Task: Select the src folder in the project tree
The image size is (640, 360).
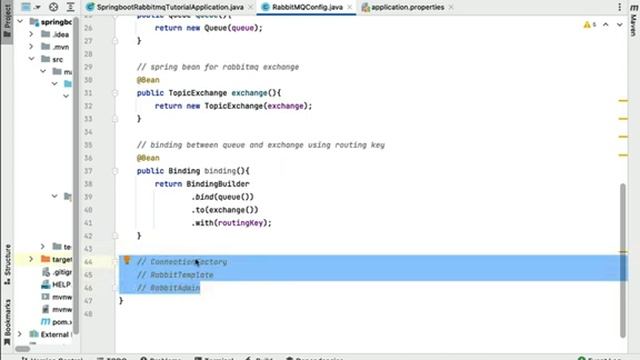Action: click(x=52, y=59)
